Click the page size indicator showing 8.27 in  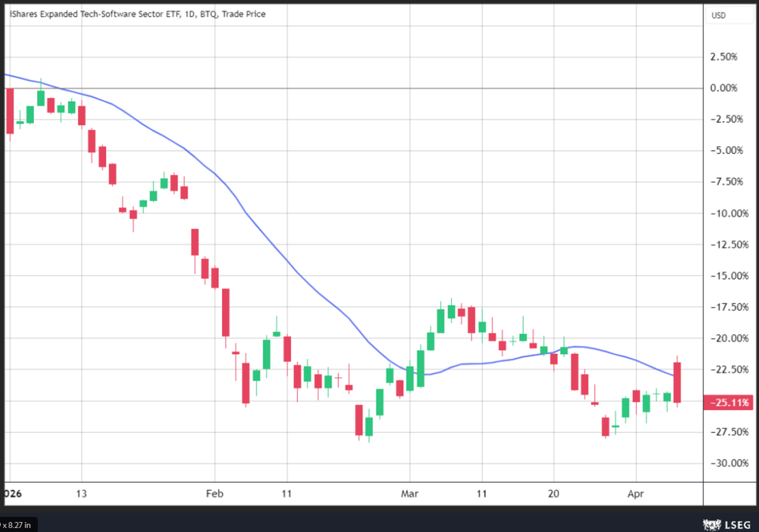pyautogui.click(x=17, y=525)
